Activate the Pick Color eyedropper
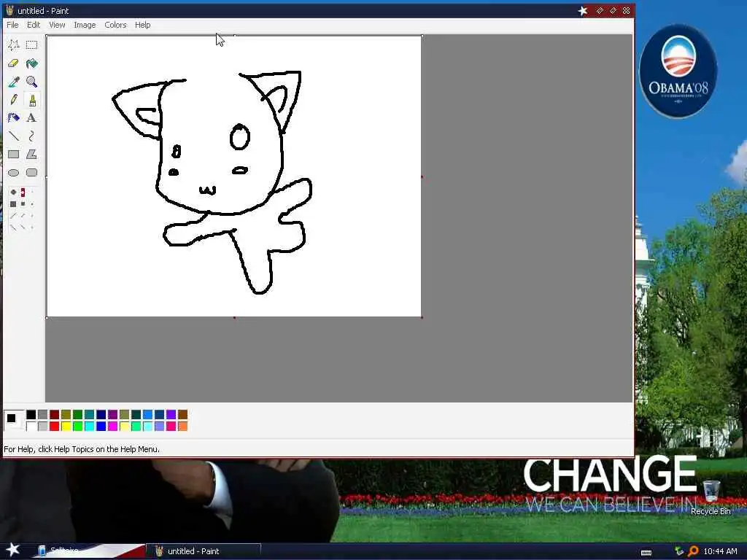This screenshot has height=560, width=747. point(13,82)
